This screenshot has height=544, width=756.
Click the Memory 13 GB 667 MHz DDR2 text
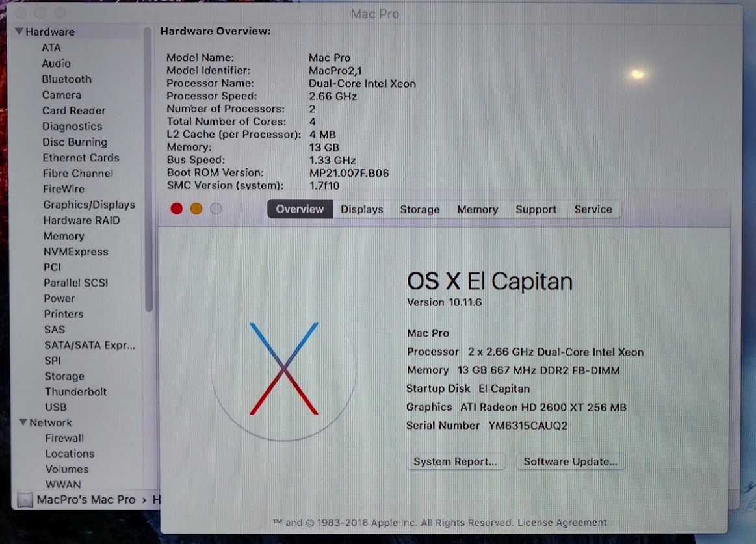[513, 370]
